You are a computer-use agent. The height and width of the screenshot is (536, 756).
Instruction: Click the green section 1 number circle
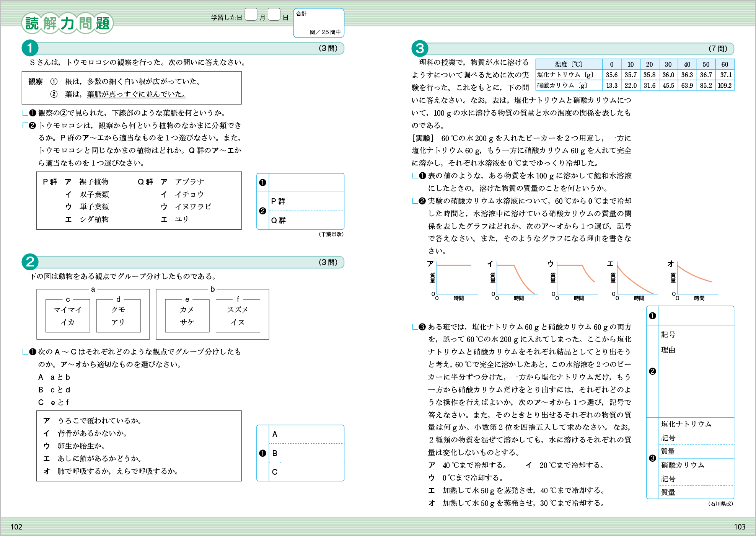point(30,48)
